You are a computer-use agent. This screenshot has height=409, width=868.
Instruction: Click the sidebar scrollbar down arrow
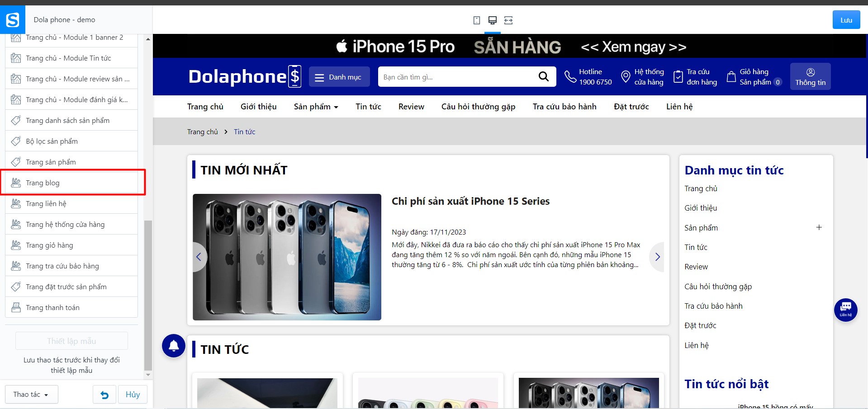click(x=148, y=375)
